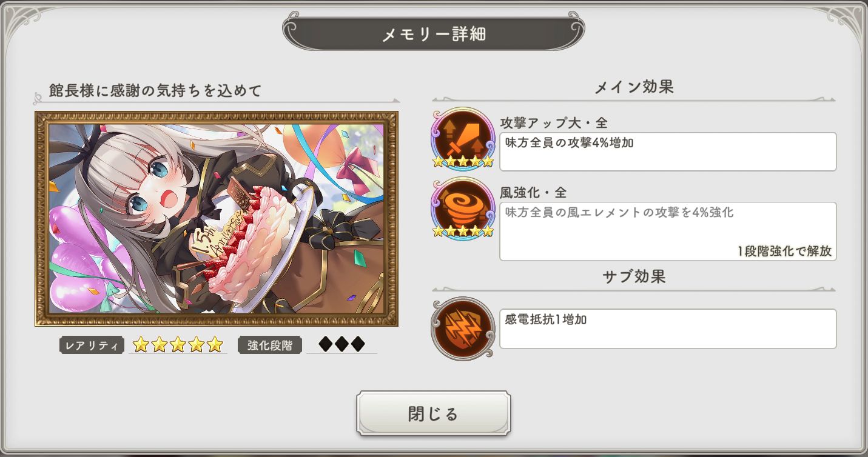The height and width of the screenshot is (457, 868).
Task: Click the 風強化・全 tornado skill icon
Action: coord(463,208)
